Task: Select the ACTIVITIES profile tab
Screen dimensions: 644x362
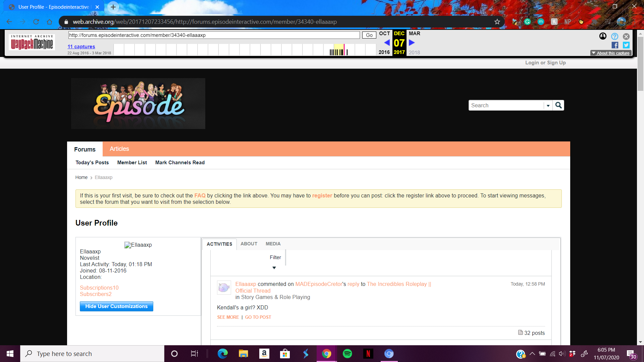Action: [x=219, y=244]
